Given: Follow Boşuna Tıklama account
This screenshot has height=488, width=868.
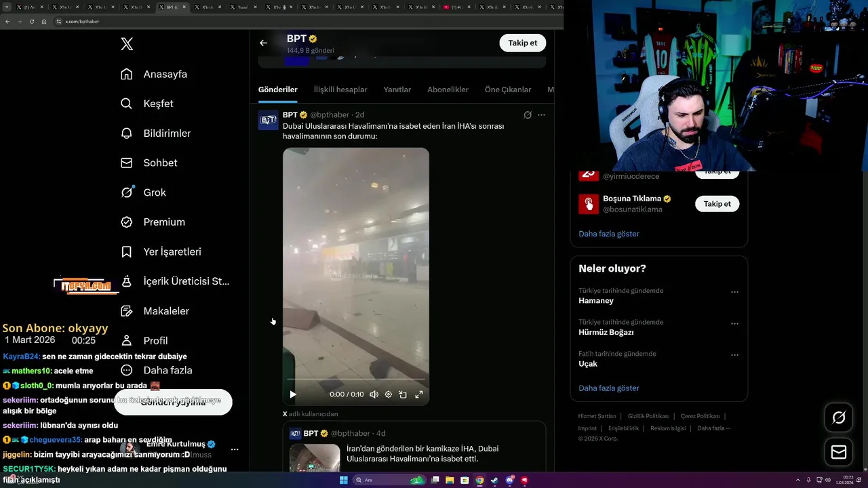Looking at the screenshot, I should [717, 204].
